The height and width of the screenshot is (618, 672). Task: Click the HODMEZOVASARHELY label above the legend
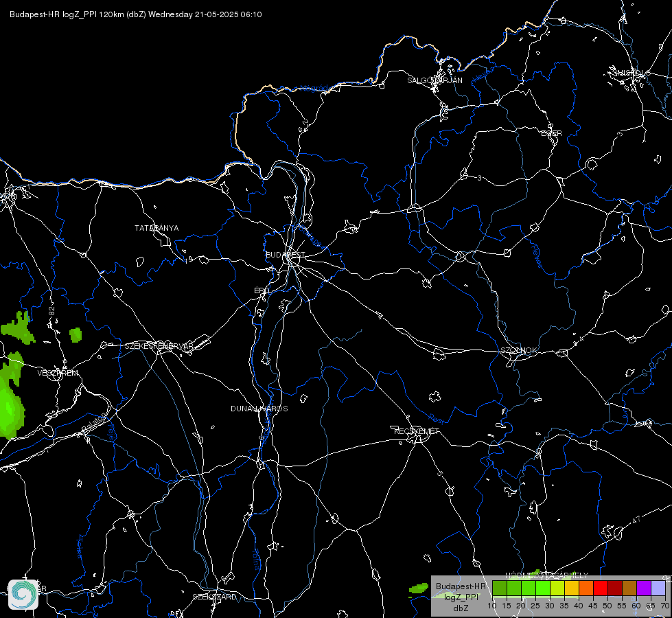click(546, 575)
